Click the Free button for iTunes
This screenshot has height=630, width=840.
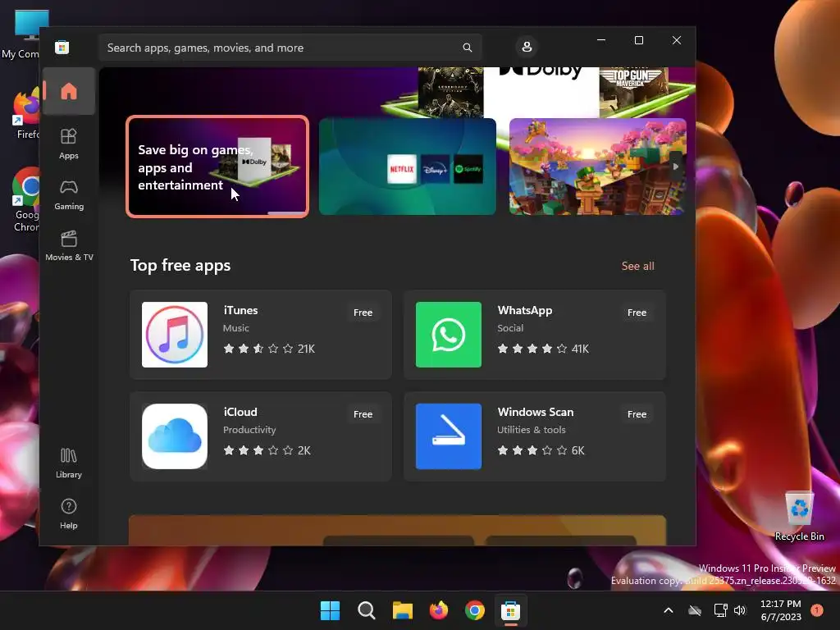click(x=363, y=313)
